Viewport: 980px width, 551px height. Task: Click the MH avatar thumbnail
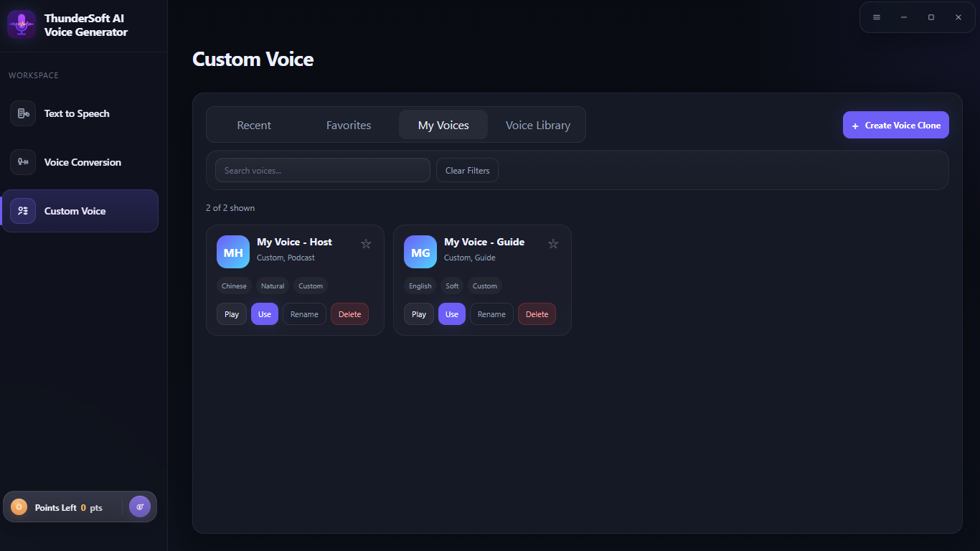(233, 252)
